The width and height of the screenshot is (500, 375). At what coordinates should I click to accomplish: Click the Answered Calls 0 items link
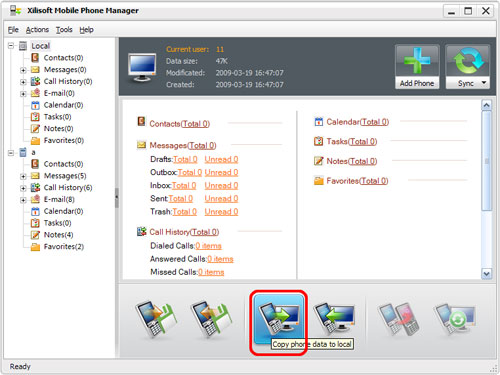pos(220,259)
